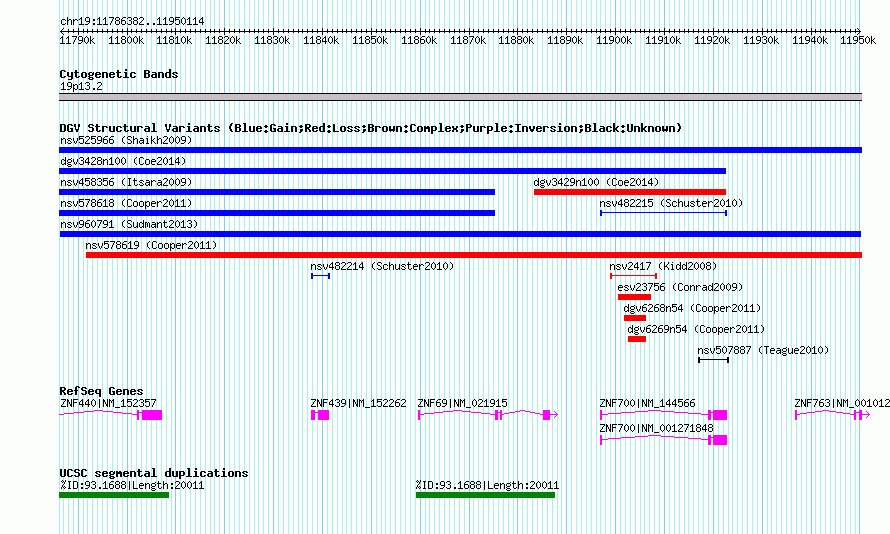Click the esv23756 (Conrad2009) red bar

point(635,297)
